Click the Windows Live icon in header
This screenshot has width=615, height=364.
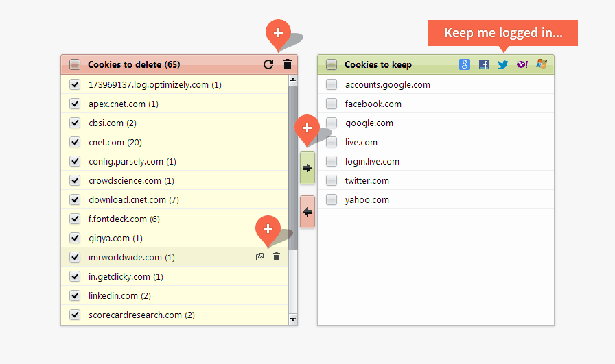[x=542, y=64]
